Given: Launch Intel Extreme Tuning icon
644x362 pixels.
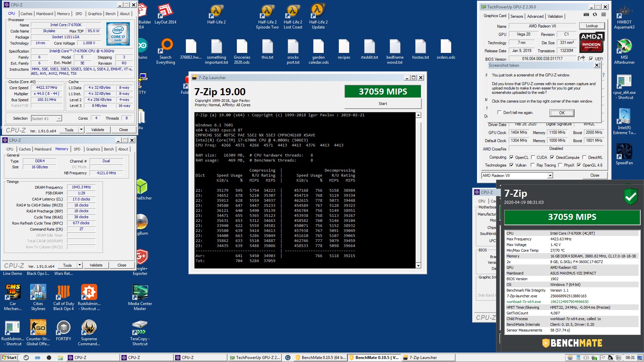Looking at the screenshot, I should (624, 122).
